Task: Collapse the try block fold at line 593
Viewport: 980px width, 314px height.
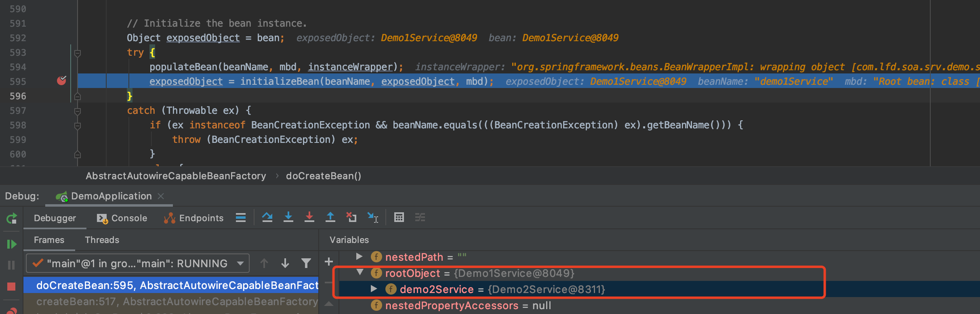Action: 78,53
